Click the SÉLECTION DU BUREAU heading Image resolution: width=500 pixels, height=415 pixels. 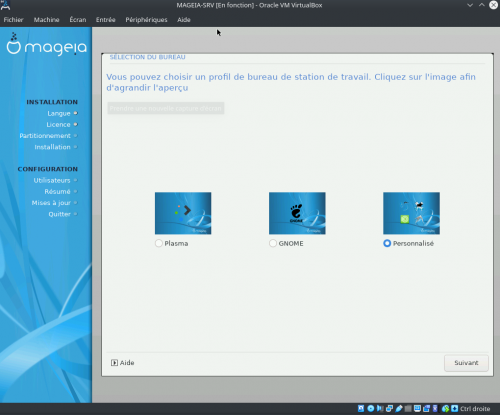(x=147, y=57)
